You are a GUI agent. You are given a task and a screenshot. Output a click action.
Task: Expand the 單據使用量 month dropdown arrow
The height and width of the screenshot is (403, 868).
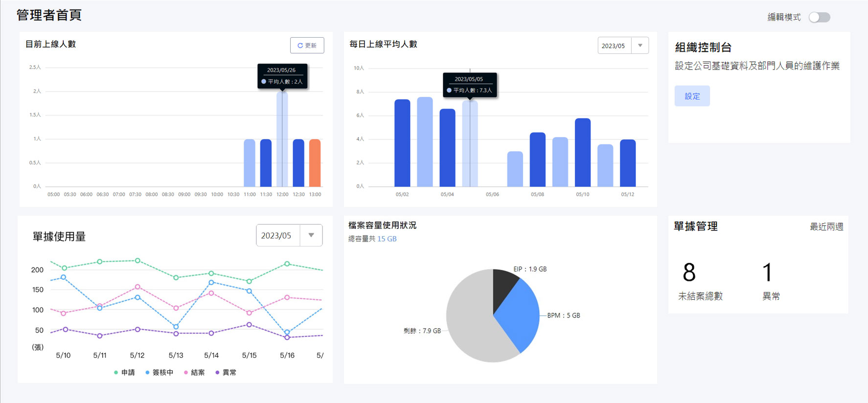(311, 235)
